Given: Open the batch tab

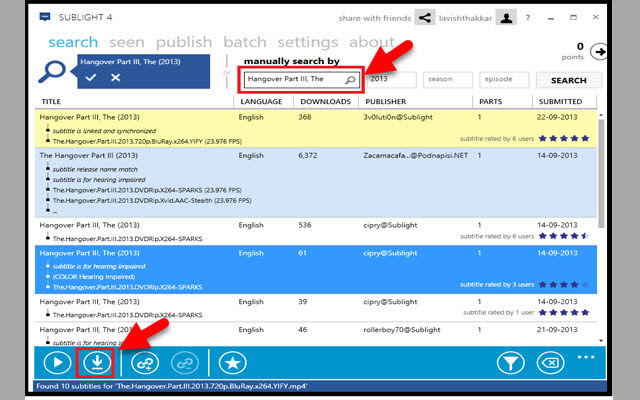Looking at the screenshot, I should click(x=244, y=42).
